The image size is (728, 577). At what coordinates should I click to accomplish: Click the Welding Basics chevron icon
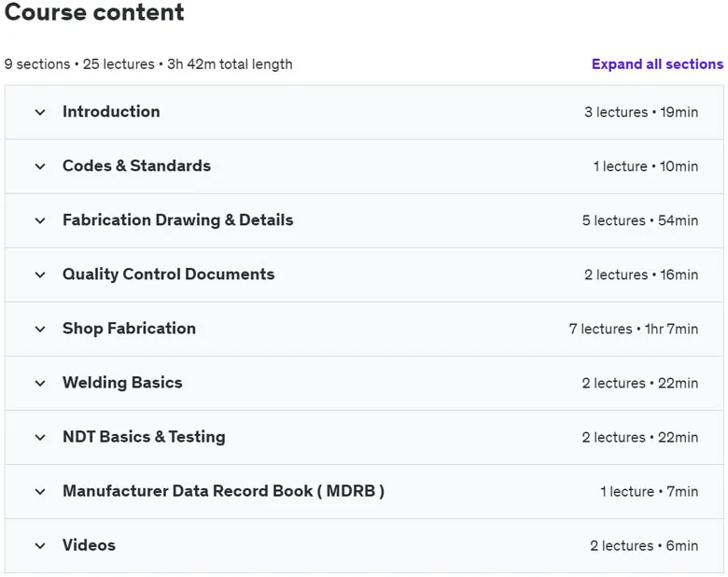coord(40,384)
